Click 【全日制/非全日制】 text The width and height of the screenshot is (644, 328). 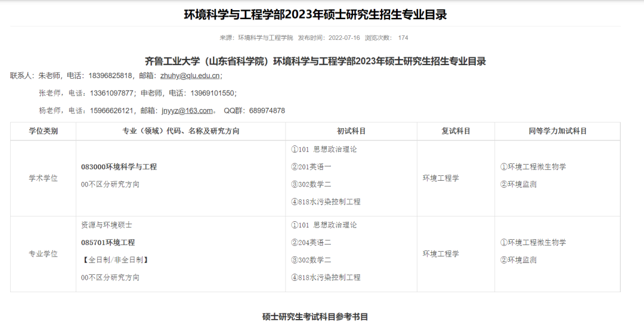116,260
